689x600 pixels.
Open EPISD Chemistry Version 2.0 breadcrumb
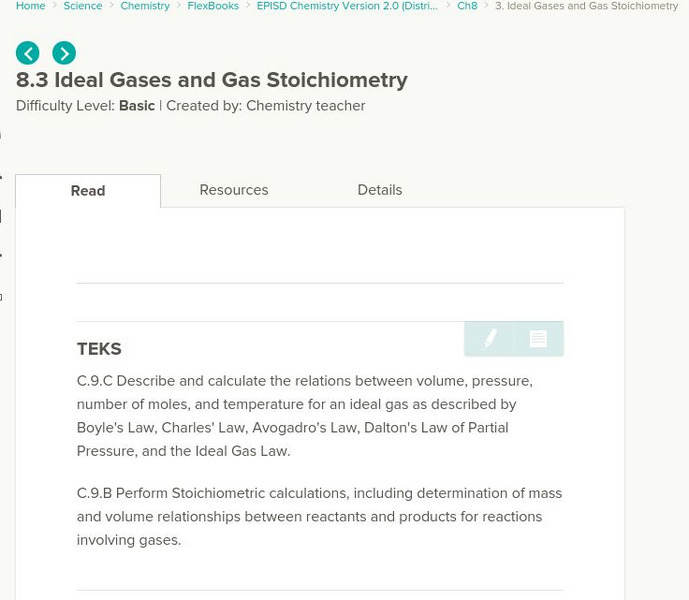(347, 6)
